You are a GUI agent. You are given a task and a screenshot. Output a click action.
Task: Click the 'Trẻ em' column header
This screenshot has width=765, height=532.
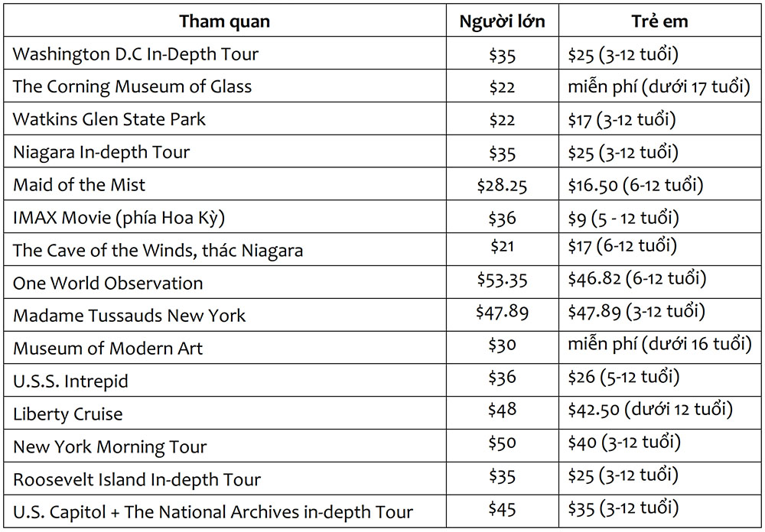coord(659,21)
